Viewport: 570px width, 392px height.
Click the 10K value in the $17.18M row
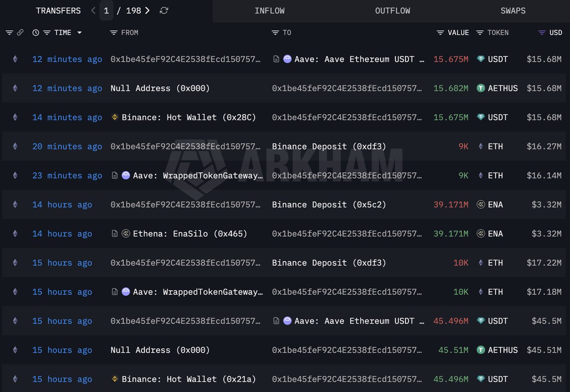(x=461, y=292)
